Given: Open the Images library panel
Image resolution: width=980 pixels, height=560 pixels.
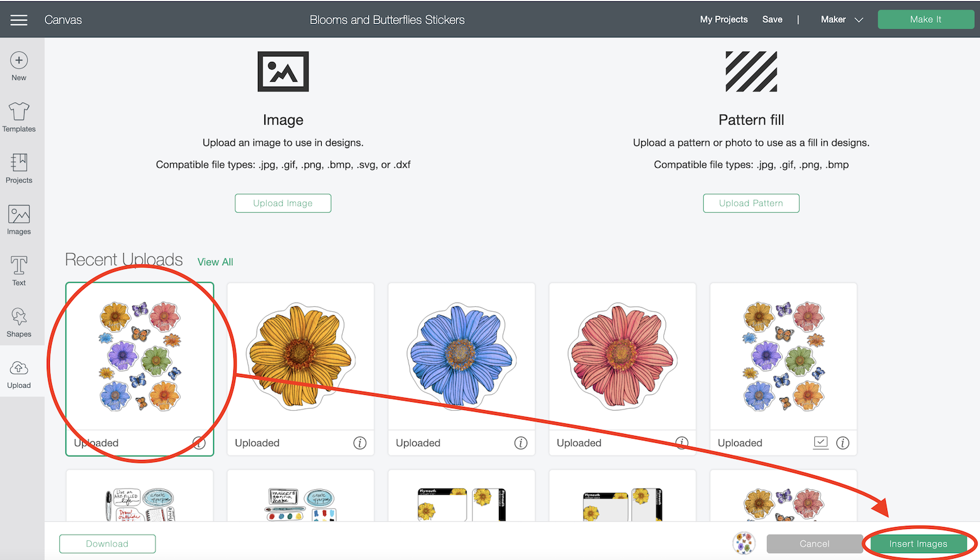Looking at the screenshot, I should 19,220.
